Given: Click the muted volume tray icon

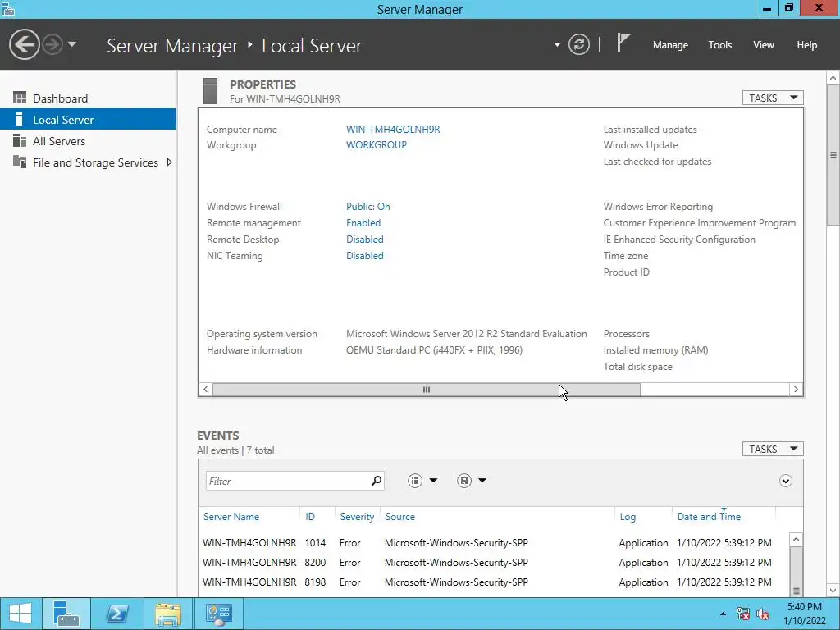Looking at the screenshot, I should tap(763, 614).
